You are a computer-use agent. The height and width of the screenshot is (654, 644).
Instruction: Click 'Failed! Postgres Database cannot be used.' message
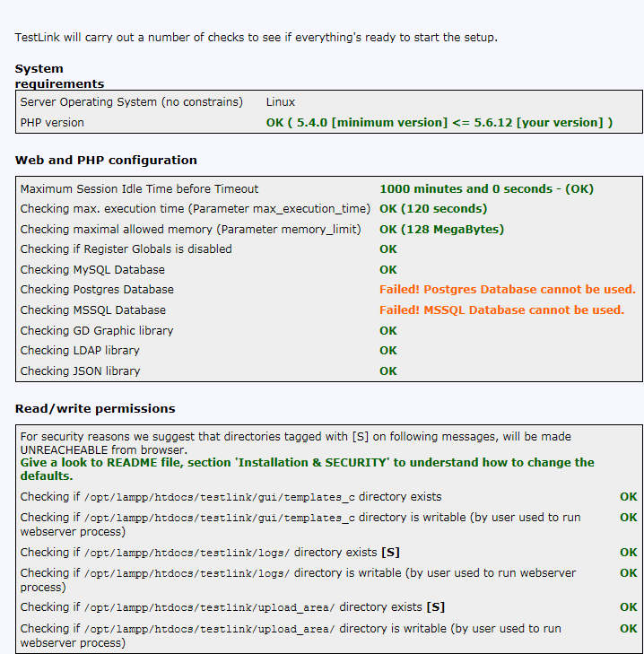(x=507, y=290)
